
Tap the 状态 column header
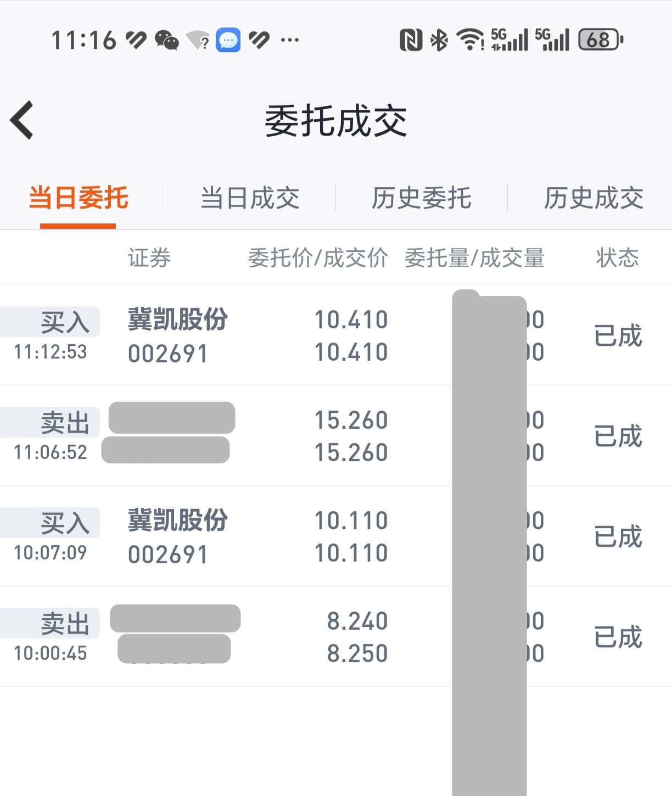pos(618,258)
